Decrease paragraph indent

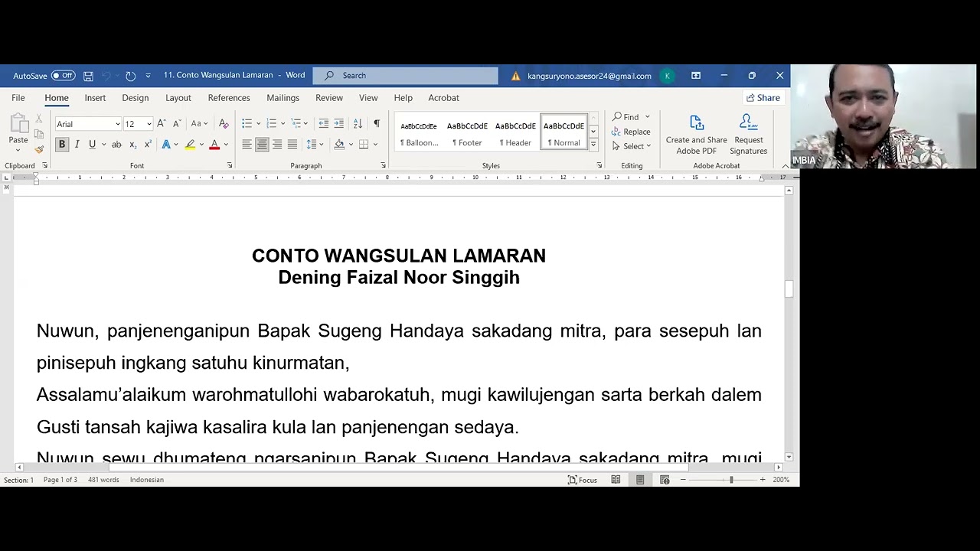tap(323, 123)
